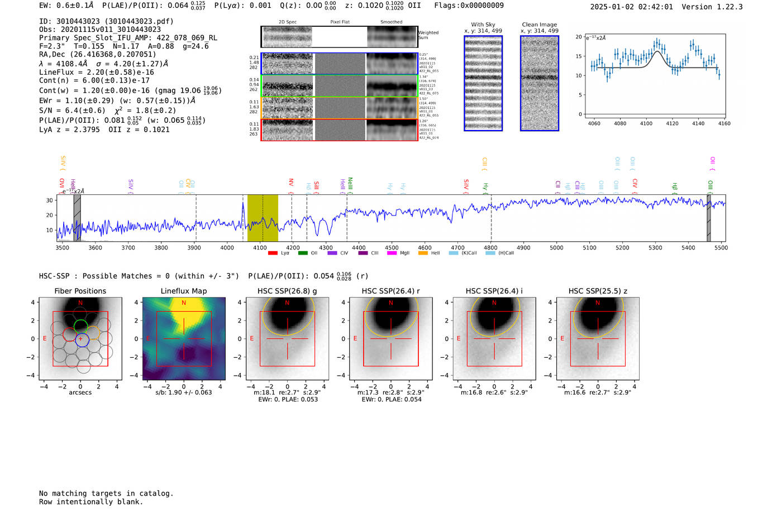The width and height of the screenshot is (782, 532).
Task: Select the CIII legend color swatch
Action: pos(363,253)
